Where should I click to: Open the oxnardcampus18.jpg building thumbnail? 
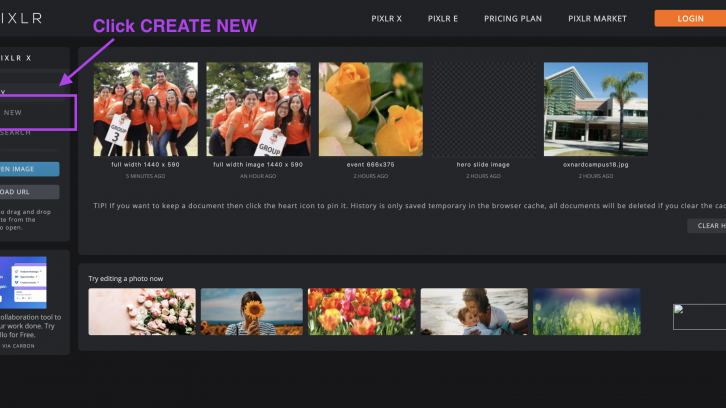(x=595, y=109)
